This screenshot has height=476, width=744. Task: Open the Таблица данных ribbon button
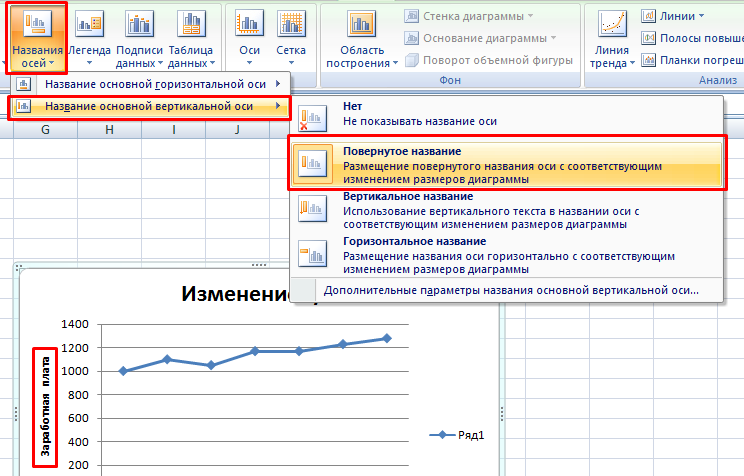pos(191,38)
